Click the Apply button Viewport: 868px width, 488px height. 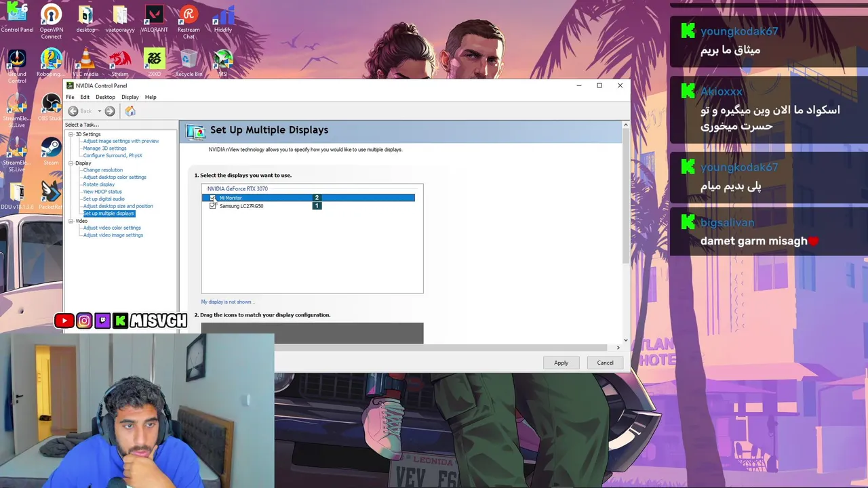coord(561,363)
